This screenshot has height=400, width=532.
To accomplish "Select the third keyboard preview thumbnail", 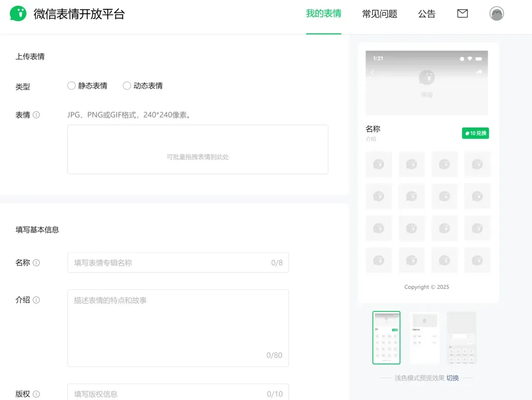I will point(461,338).
